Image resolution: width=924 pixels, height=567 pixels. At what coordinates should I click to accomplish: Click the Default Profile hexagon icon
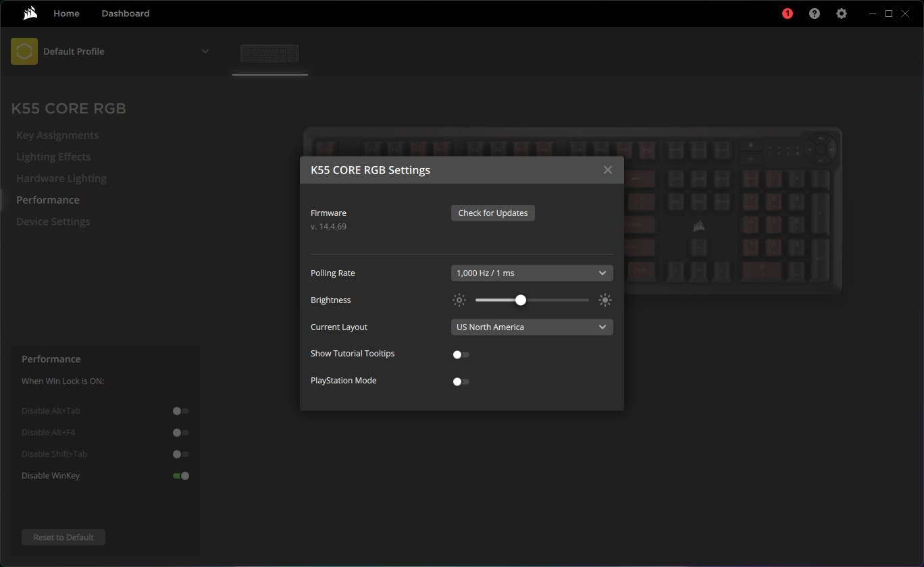click(24, 51)
